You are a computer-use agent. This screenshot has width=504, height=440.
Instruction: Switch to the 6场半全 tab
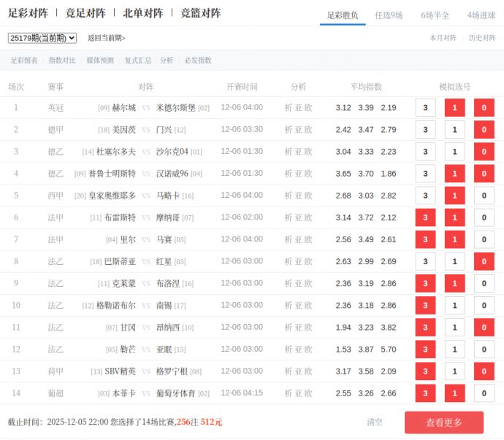tap(435, 15)
